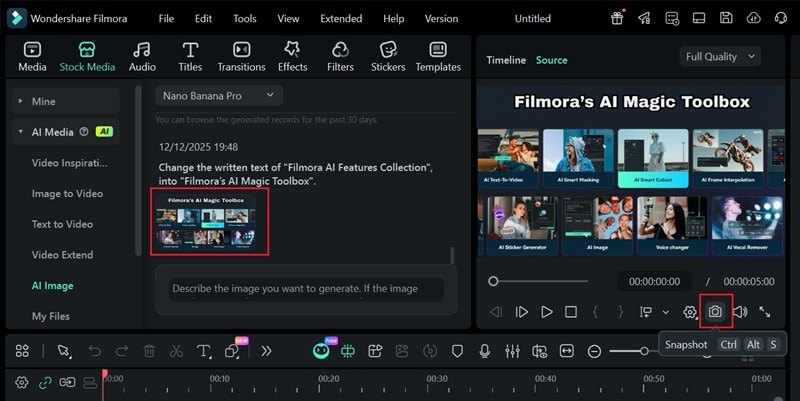
Task: Collapse the AI Media section
Action: point(20,132)
